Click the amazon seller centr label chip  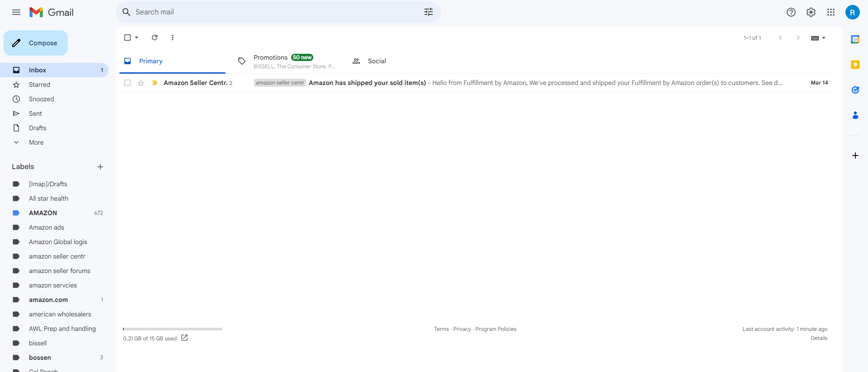[280, 83]
